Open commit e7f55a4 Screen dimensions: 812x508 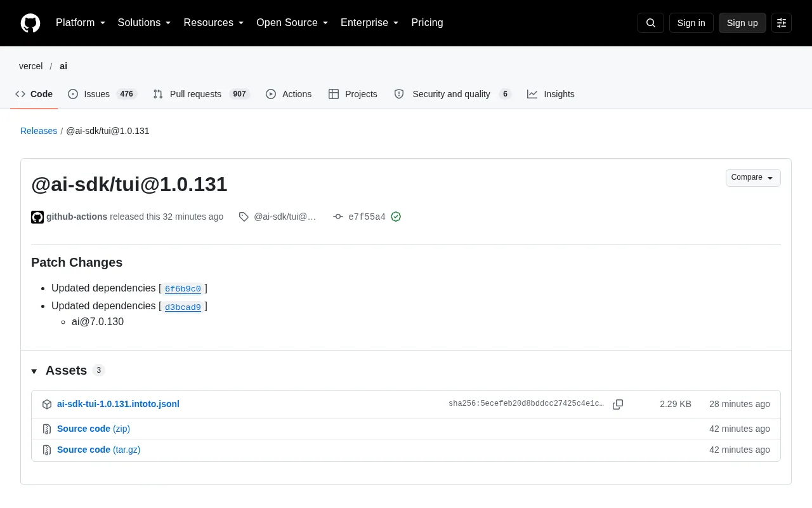pyautogui.click(x=367, y=217)
